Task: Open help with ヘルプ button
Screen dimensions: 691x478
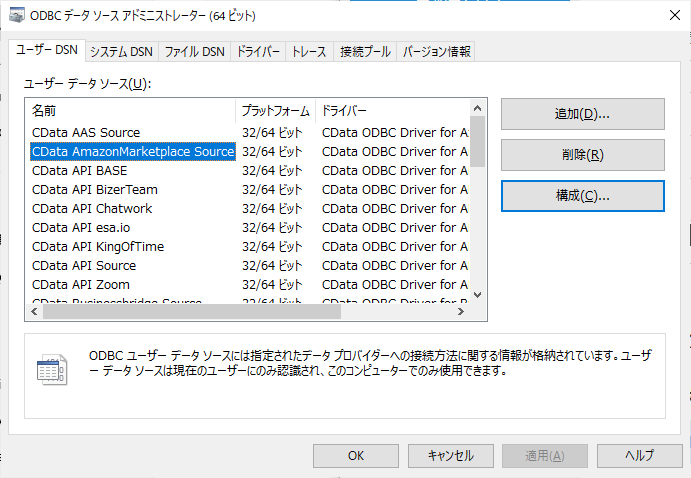Action: [639, 456]
